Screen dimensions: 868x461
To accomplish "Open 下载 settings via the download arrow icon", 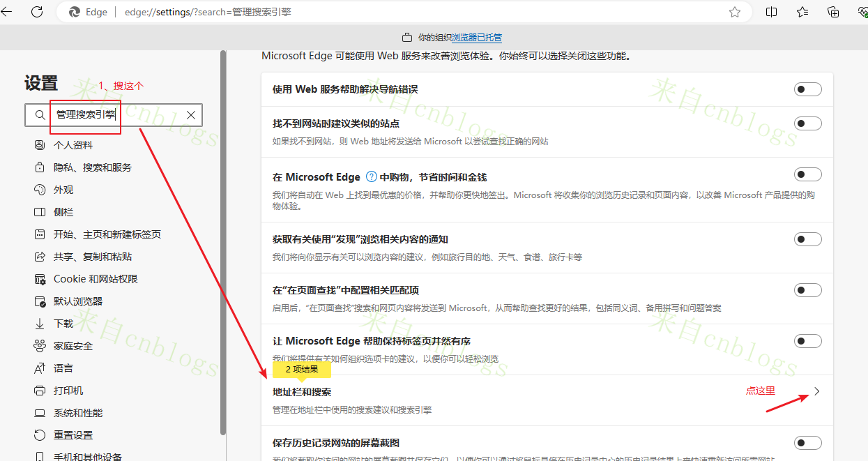I will tap(40, 323).
